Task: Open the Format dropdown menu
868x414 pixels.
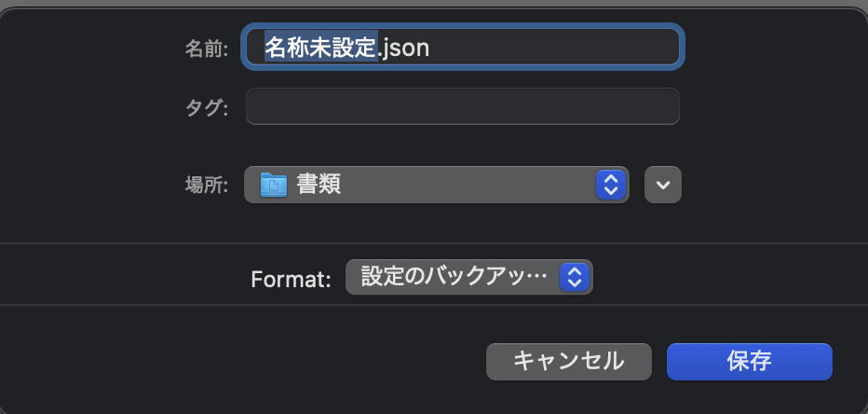Action: pos(468,277)
